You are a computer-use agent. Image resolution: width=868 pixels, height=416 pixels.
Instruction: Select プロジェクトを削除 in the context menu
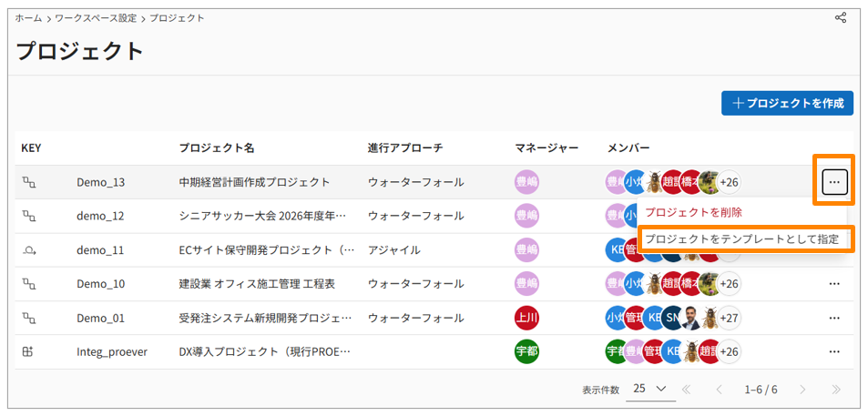pyautogui.click(x=693, y=212)
